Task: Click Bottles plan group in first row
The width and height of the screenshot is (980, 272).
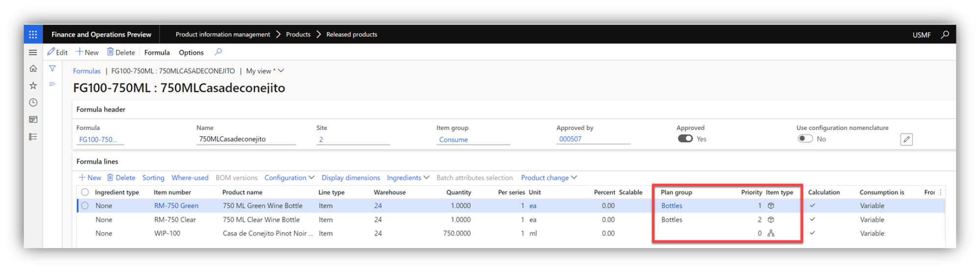Action: pos(672,206)
